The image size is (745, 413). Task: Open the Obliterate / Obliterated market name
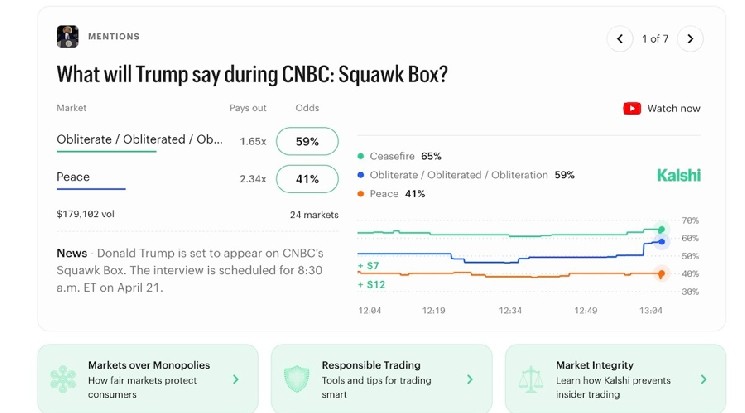[x=139, y=139]
